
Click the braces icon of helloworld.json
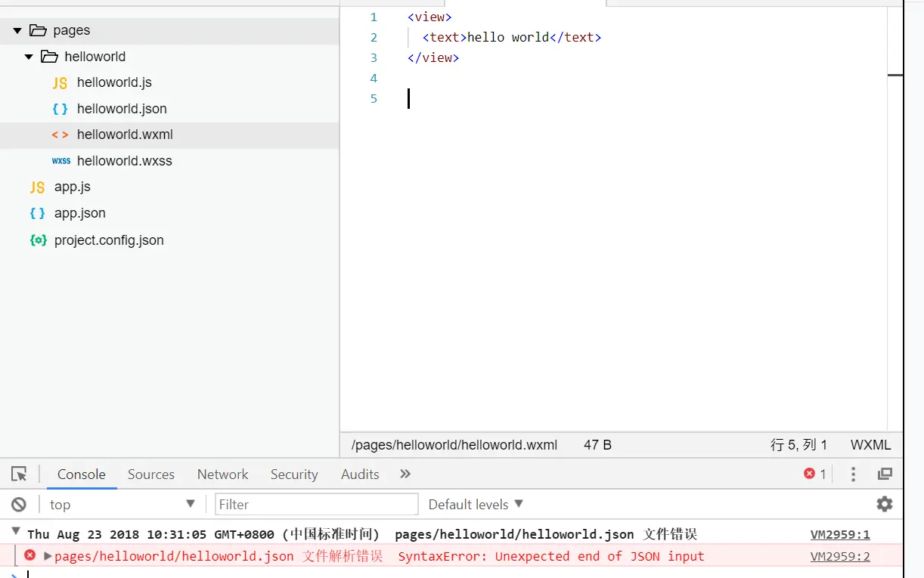[60, 109]
